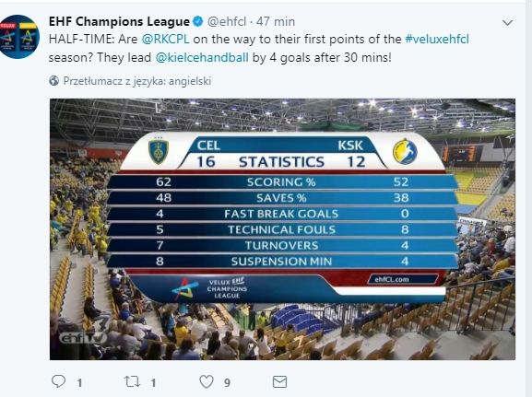This screenshot has width=532, height=397.
Task: Click the retweet count number 1
Action: pyautogui.click(x=153, y=383)
